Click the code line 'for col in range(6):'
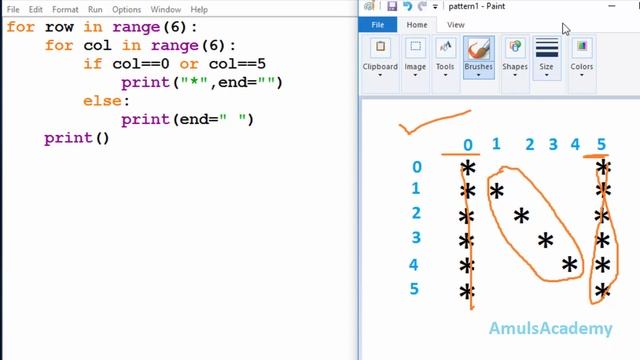The image size is (640, 360). [x=140, y=46]
